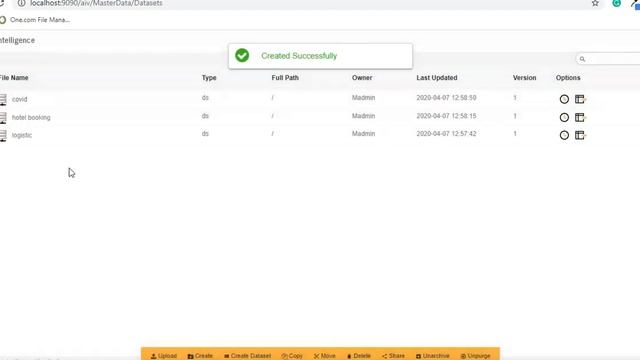
Task: Click the clock icon in covid row
Action: click(x=564, y=99)
